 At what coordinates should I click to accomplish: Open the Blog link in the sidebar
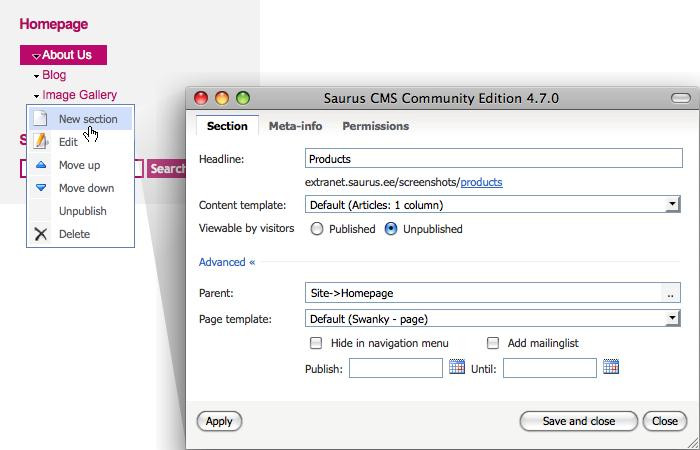coord(54,75)
